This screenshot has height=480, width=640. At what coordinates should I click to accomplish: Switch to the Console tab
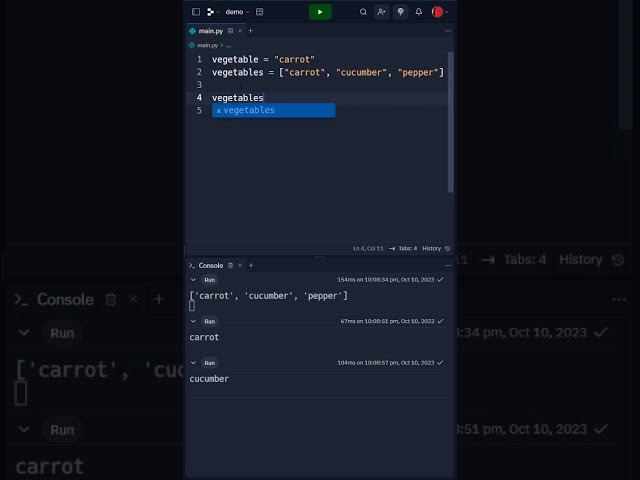pos(206,266)
